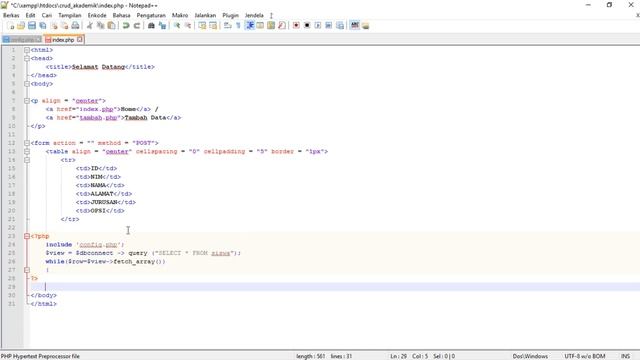The width and height of the screenshot is (640, 360).
Task: Click the title line containing Selamat Datang
Action: [x=100, y=67]
